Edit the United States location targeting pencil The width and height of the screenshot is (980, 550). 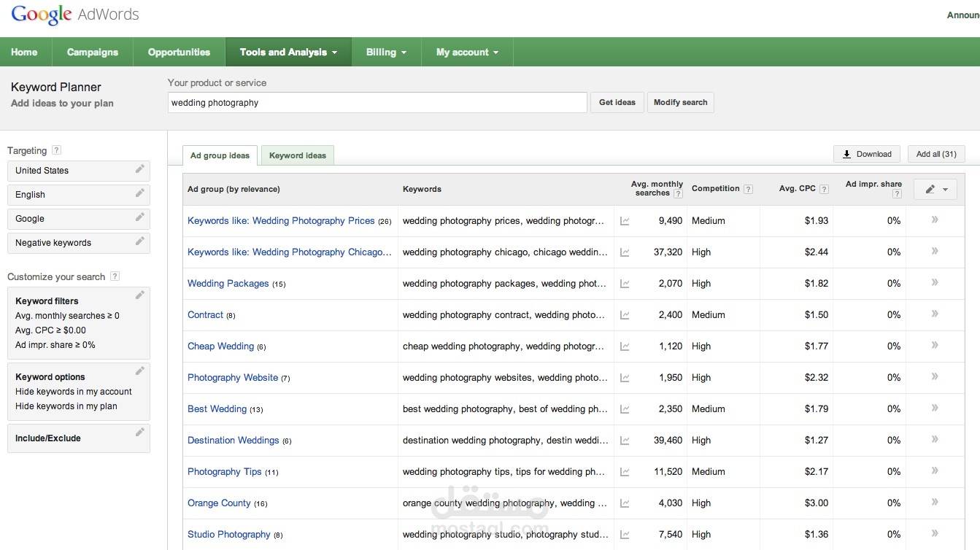pos(139,169)
